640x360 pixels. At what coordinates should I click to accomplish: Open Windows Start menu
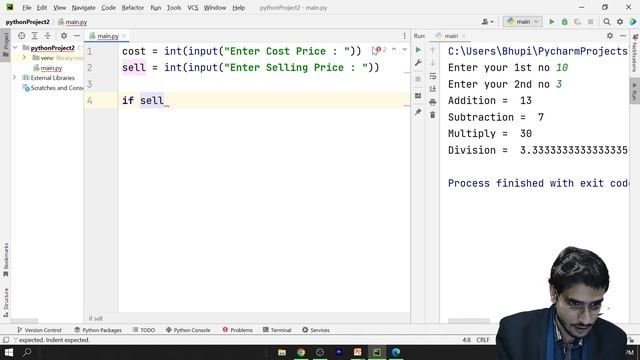[9, 352]
